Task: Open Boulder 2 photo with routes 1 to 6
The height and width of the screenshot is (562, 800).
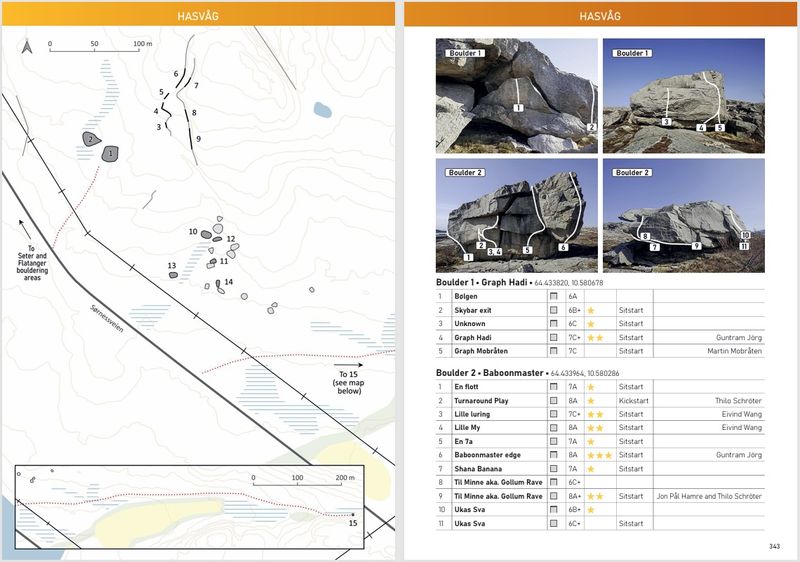Action: [x=516, y=215]
